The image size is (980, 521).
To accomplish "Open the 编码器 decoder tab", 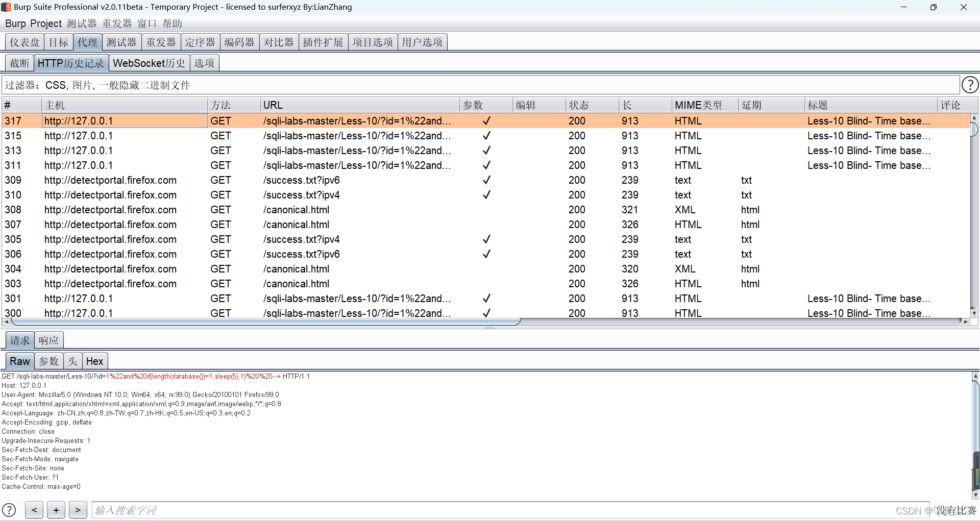I will point(240,42).
